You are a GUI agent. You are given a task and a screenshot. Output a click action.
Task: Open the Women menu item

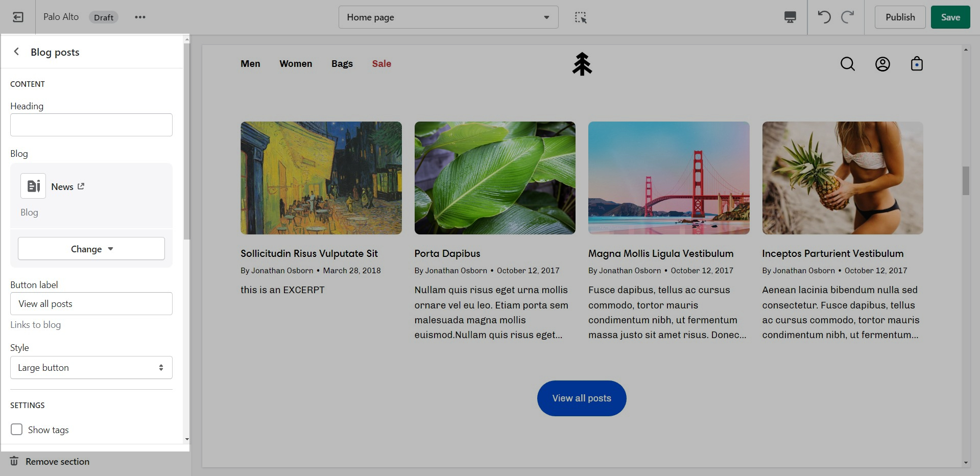[x=296, y=64]
